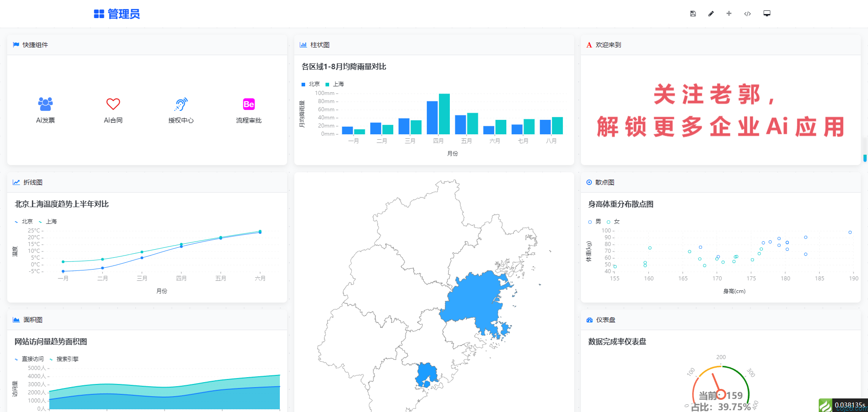Toggle 男 series in scatter chart legend
This screenshot has width=868, height=412.
click(x=595, y=222)
